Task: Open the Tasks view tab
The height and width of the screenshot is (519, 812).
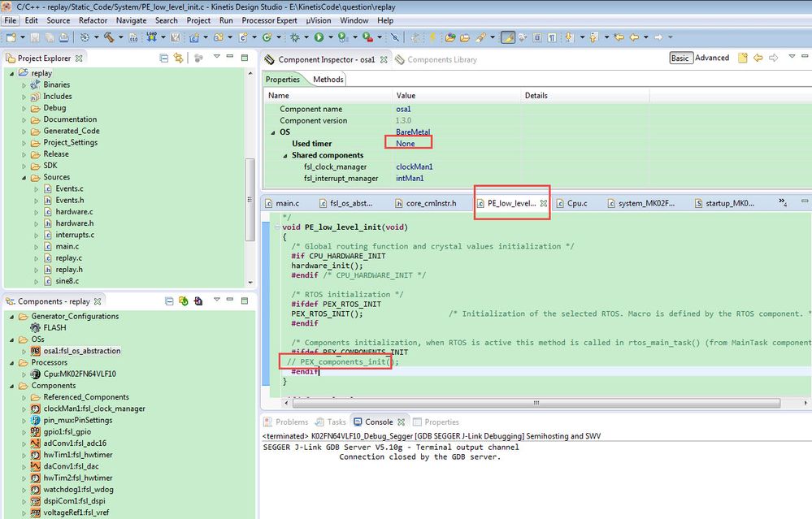Action: [x=331, y=422]
